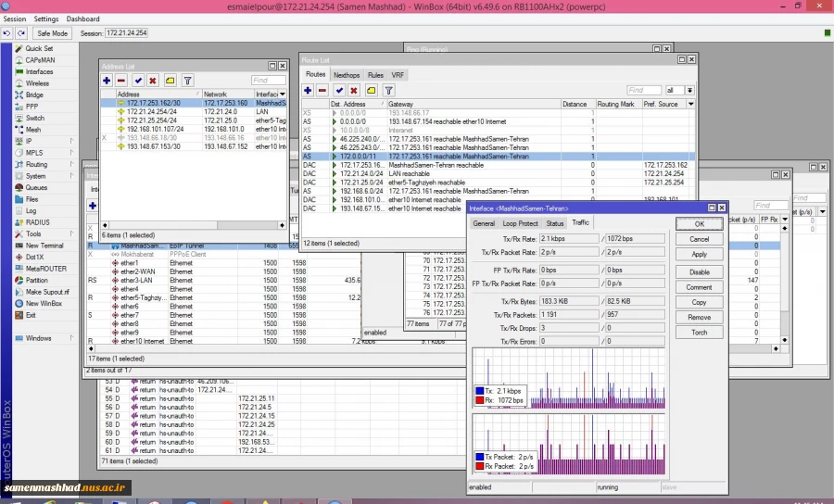834x504 pixels.
Task: Toggle Safe Mode button
Action: (x=52, y=33)
